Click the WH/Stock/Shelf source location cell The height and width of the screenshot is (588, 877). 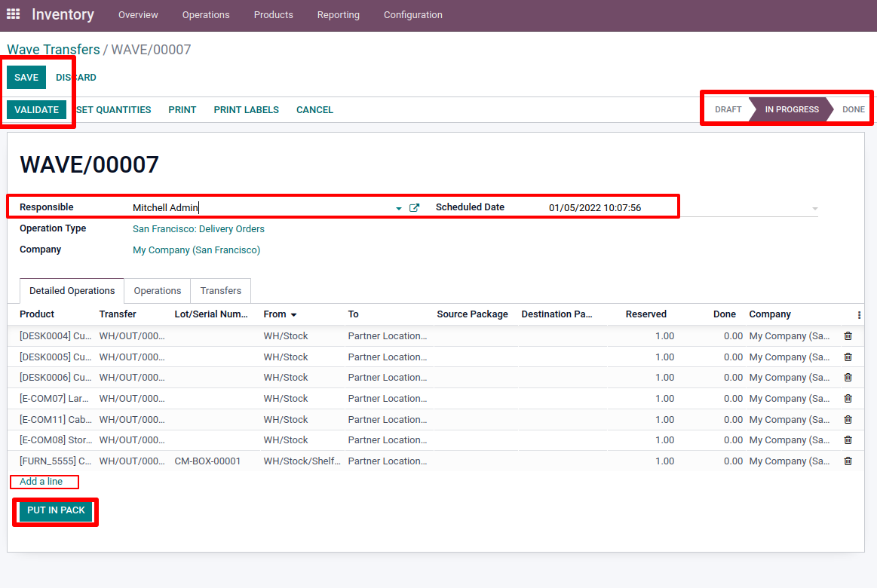302,461
